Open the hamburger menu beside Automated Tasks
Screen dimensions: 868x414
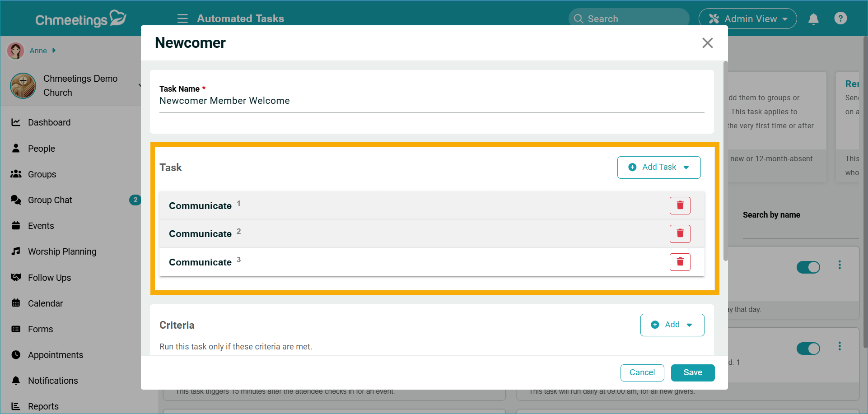coord(182,19)
